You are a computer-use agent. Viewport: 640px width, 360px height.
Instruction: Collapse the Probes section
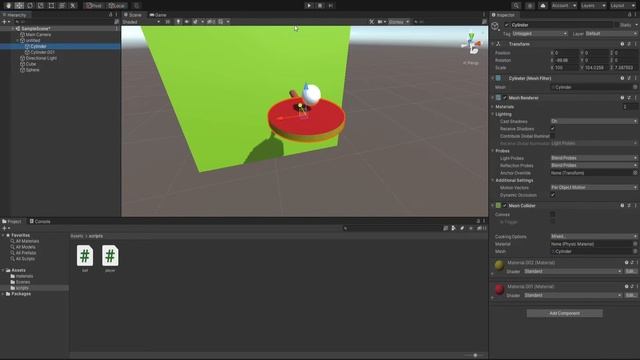pyautogui.click(x=493, y=151)
